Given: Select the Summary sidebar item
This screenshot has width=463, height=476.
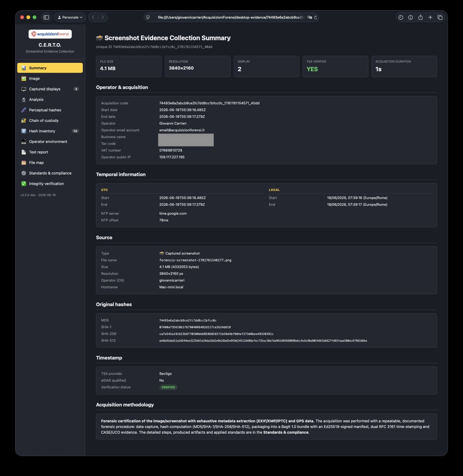Looking at the screenshot, I should click(50, 68).
